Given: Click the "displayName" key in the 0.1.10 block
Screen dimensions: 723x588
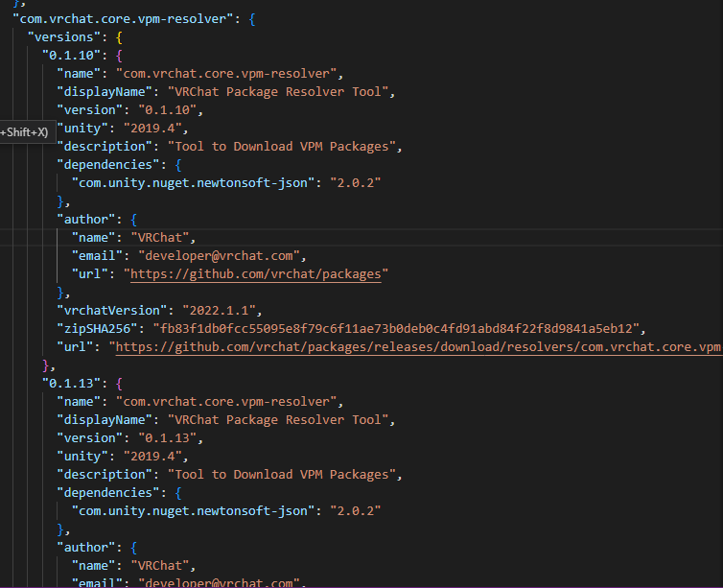Looking at the screenshot, I should pos(105,92).
